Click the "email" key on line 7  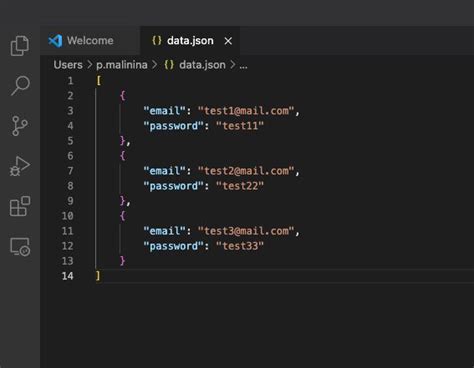164,171
